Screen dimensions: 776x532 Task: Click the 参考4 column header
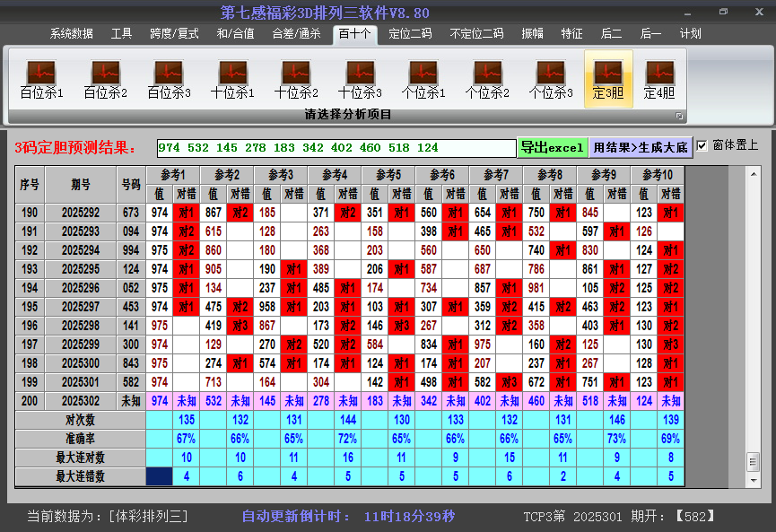click(335, 174)
